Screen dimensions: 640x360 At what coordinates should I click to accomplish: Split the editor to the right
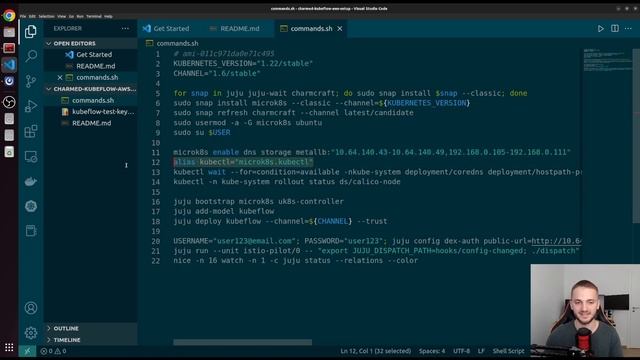click(615, 29)
